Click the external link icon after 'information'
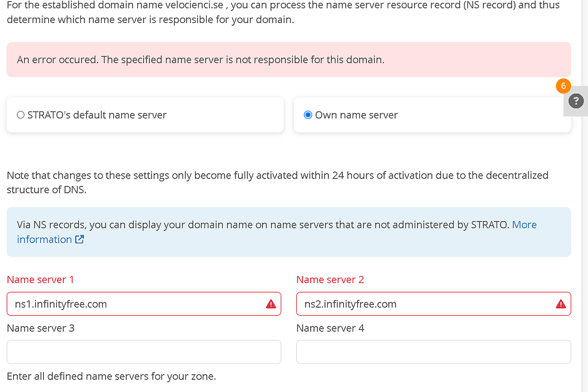Viewport: 588px width, 392px height. pyautogui.click(x=79, y=240)
